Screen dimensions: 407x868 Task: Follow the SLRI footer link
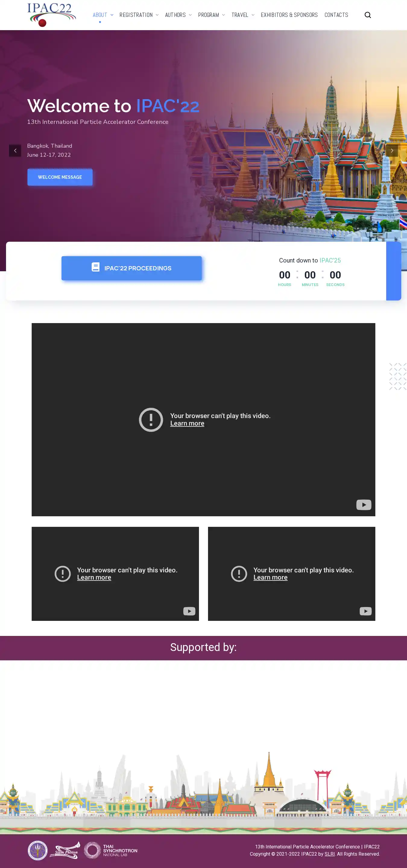click(x=329, y=854)
